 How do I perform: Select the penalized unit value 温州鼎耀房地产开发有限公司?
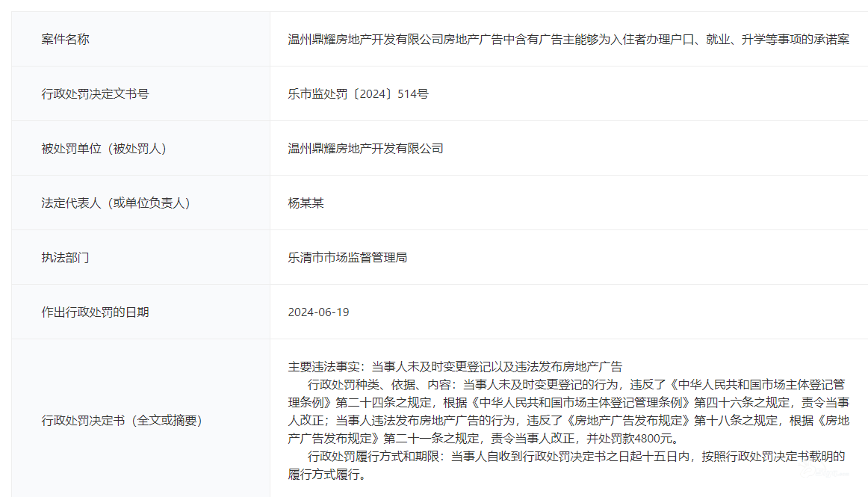tap(365, 149)
